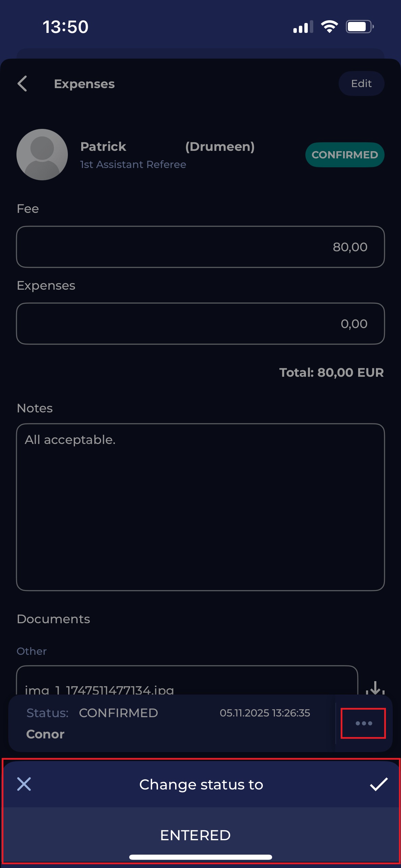Confirm status change with checkmark icon

(x=379, y=784)
